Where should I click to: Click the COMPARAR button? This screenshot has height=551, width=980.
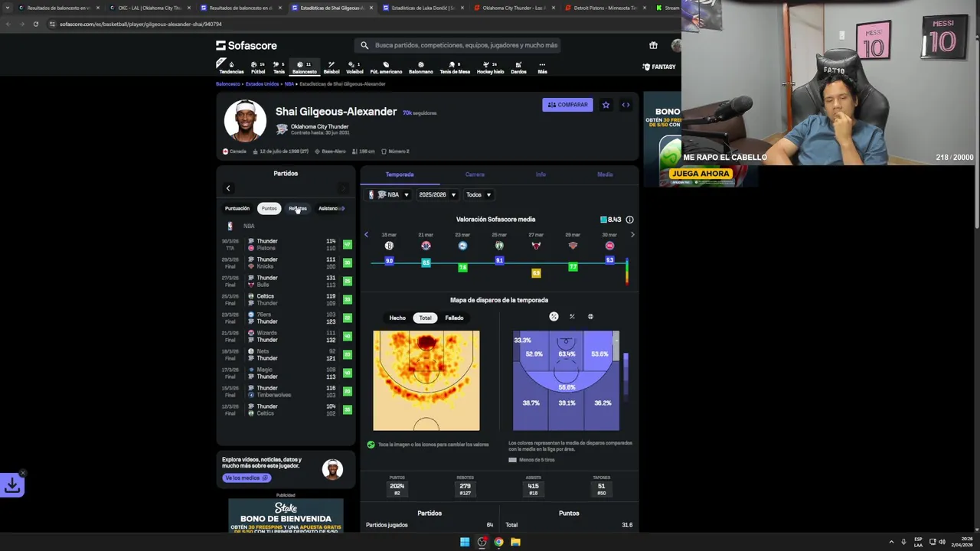568,105
